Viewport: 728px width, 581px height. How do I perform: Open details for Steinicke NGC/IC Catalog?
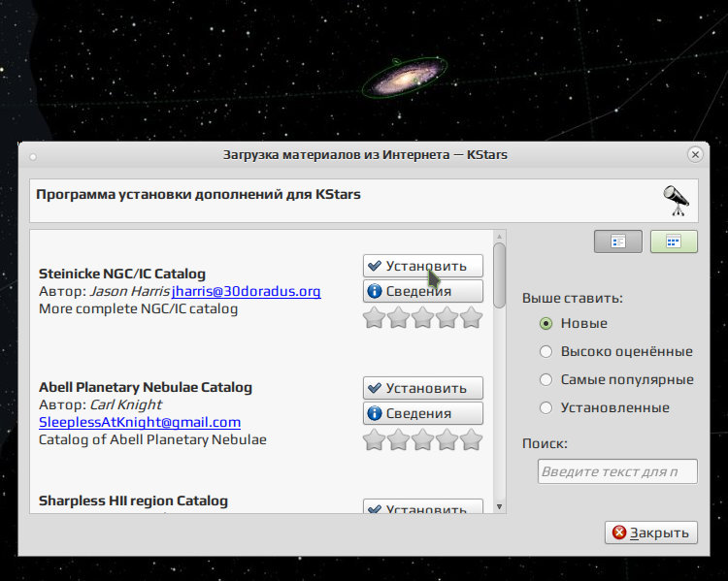pos(423,291)
